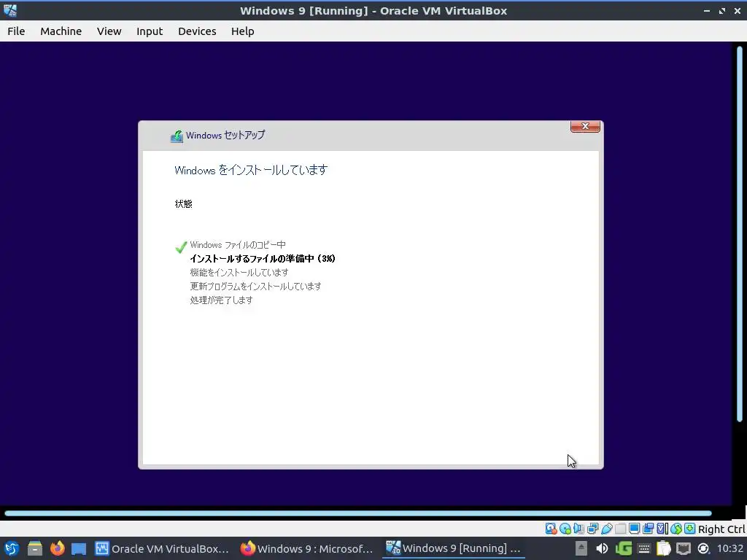Image resolution: width=747 pixels, height=560 pixels.
Task: Select the Windows 9 [Running] taskbar entry
Action: [x=453, y=548]
